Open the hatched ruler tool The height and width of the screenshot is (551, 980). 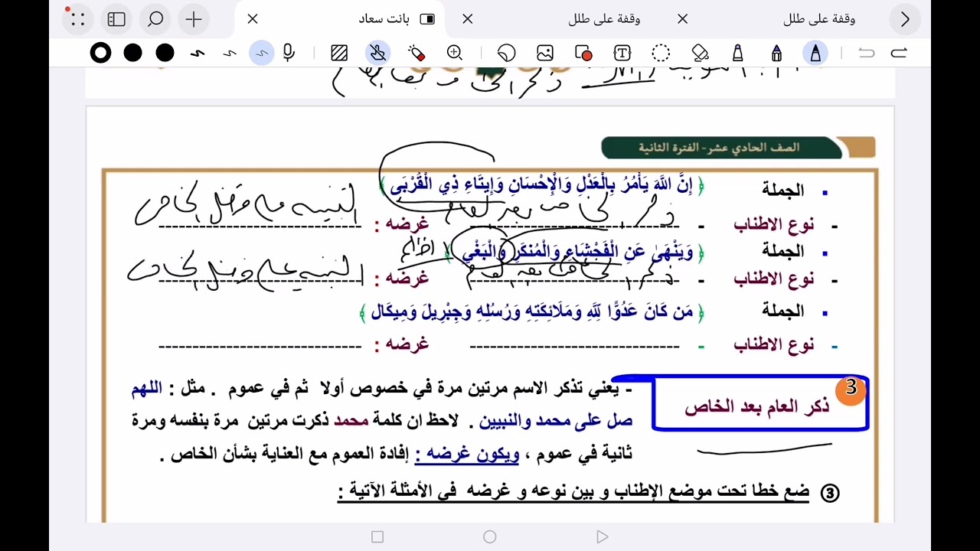point(339,53)
